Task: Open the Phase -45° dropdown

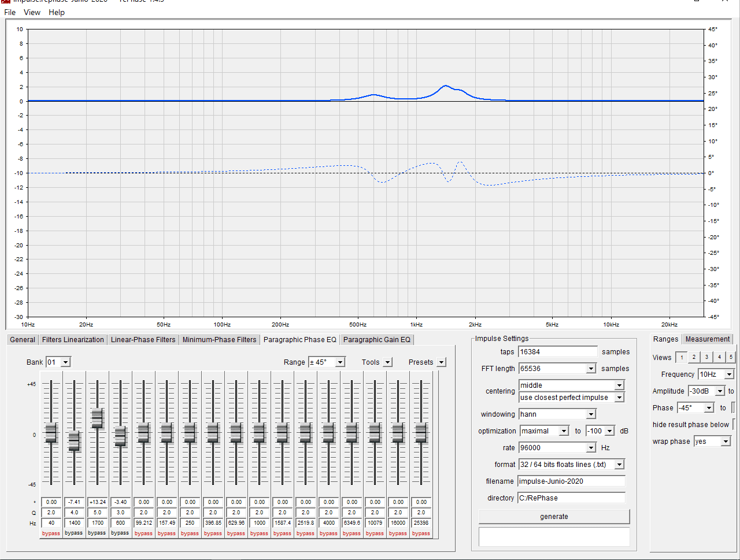Action: [709, 408]
